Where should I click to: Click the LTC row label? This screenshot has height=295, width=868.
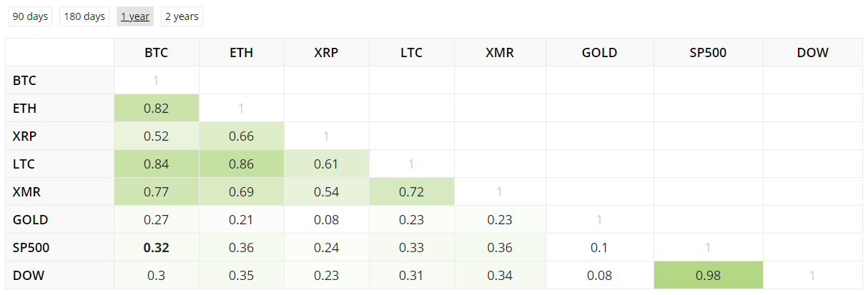[x=24, y=164]
